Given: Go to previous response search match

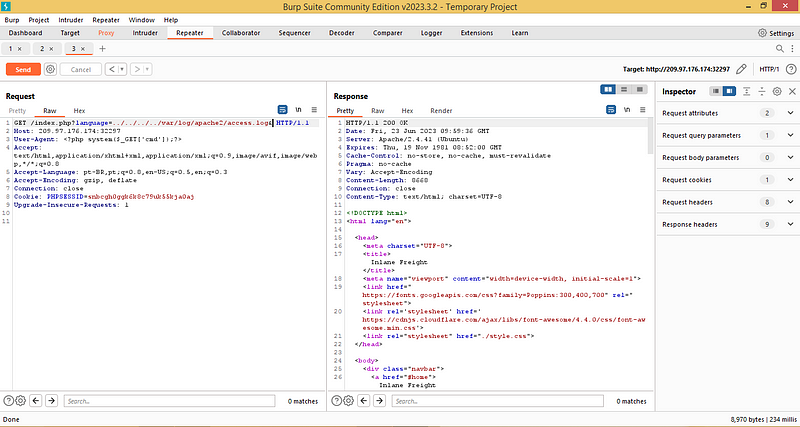Looking at the screenshot, I should (364, 400).
